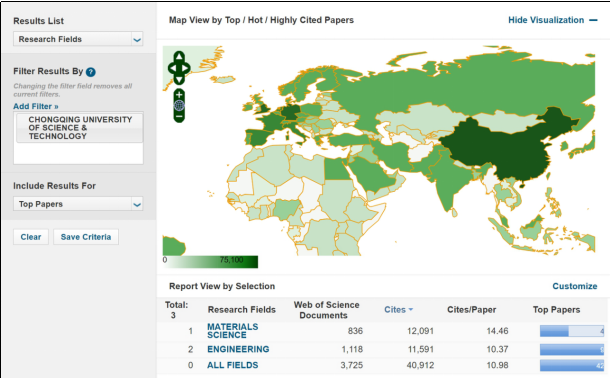Reset map to world globe view
The image size is (610, 378).
pyautogui.click(x=179, y=105)
